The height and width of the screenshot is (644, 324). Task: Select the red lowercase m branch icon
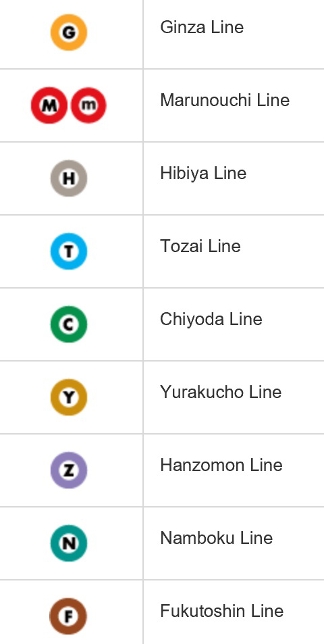[x=88, y=105]
